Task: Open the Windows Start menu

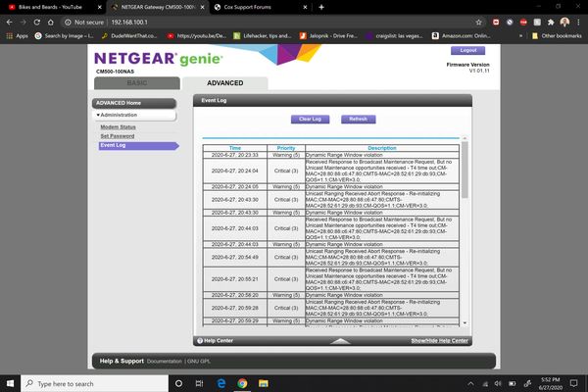Action: point(10,383)
